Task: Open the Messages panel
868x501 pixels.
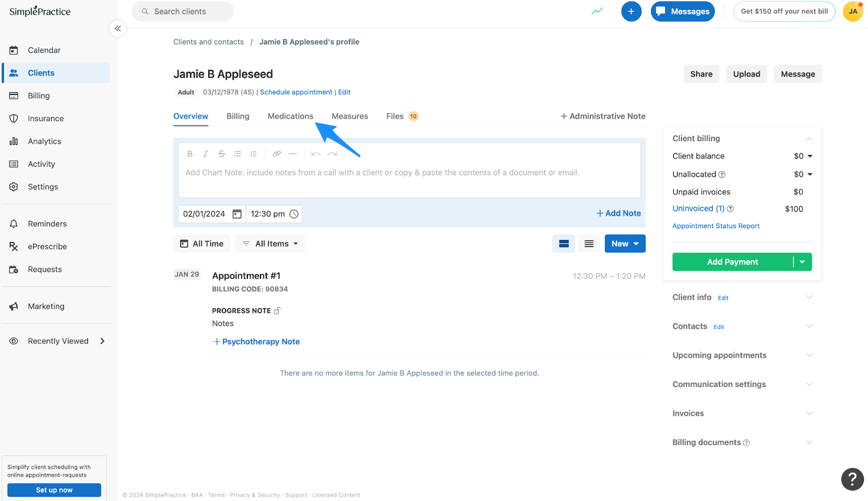Action: coord(682,11)
